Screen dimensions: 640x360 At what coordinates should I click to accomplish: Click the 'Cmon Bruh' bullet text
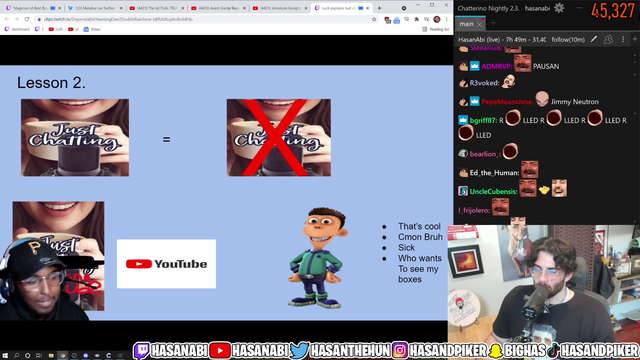[420, 237]
